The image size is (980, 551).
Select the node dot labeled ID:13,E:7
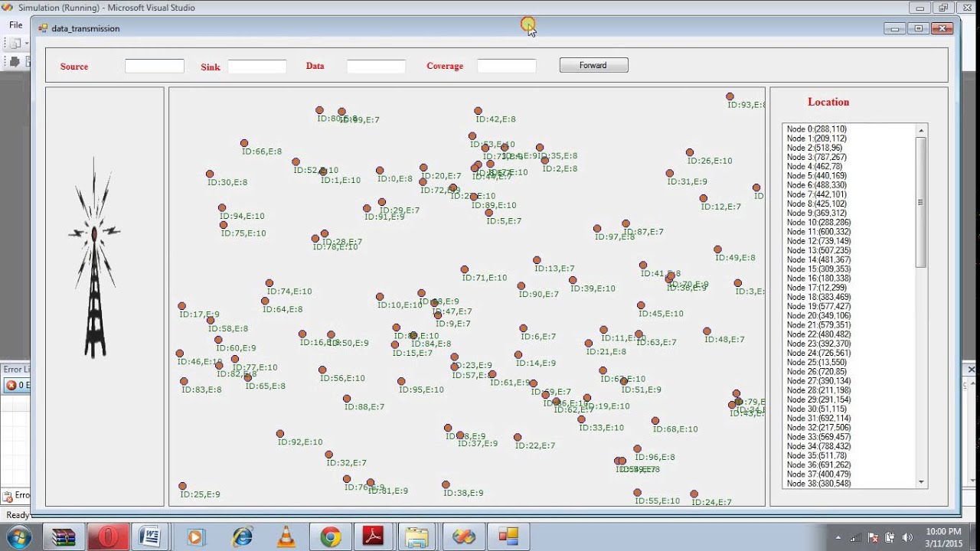tap(537, 260)
